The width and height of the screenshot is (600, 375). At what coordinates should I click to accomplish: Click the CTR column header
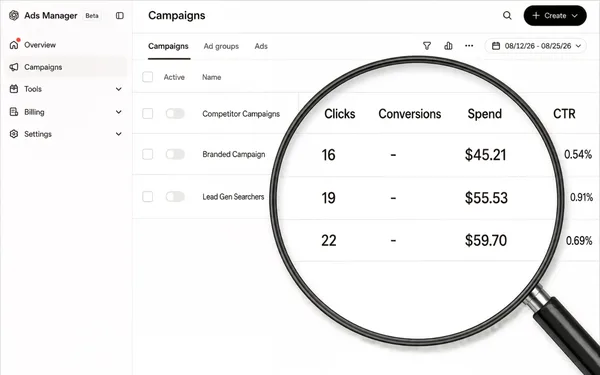click(x=564, y=114)
